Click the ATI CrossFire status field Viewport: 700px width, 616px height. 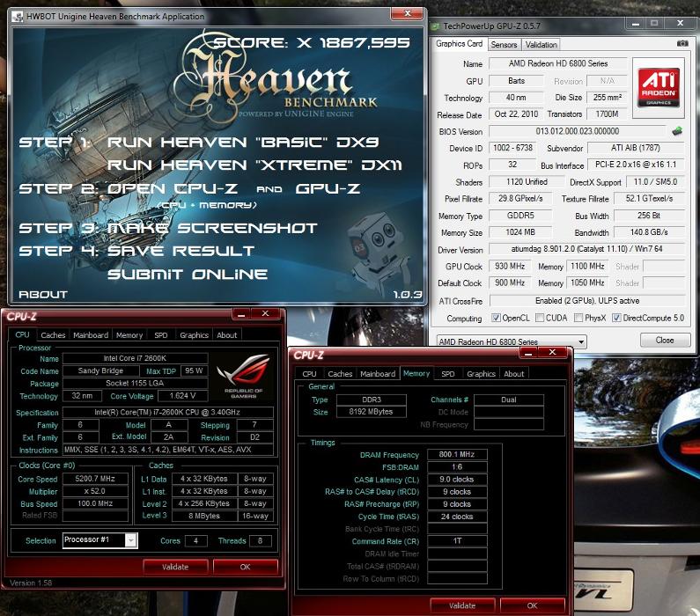tap(586, 301)
